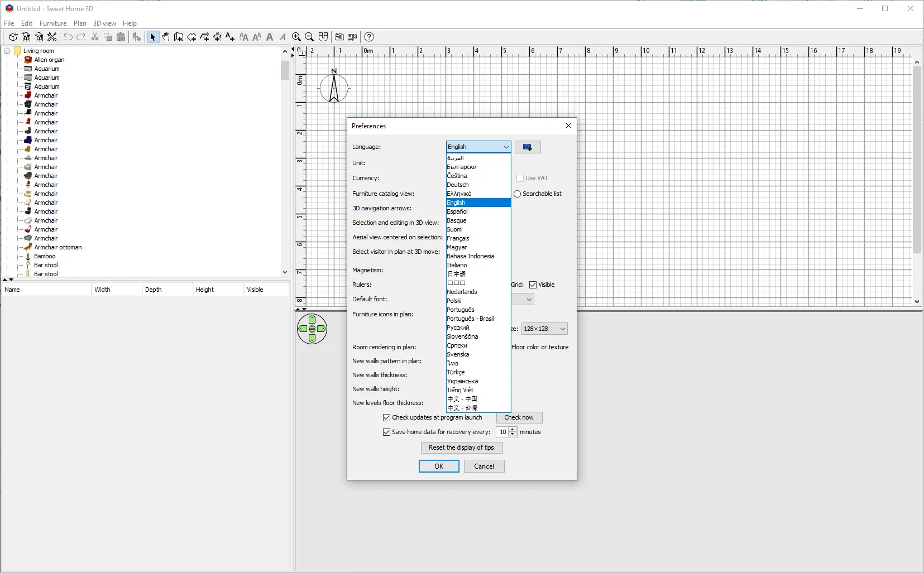924x573 pixels.
Task: Click the Width column header
Action: tap(117, 290)
